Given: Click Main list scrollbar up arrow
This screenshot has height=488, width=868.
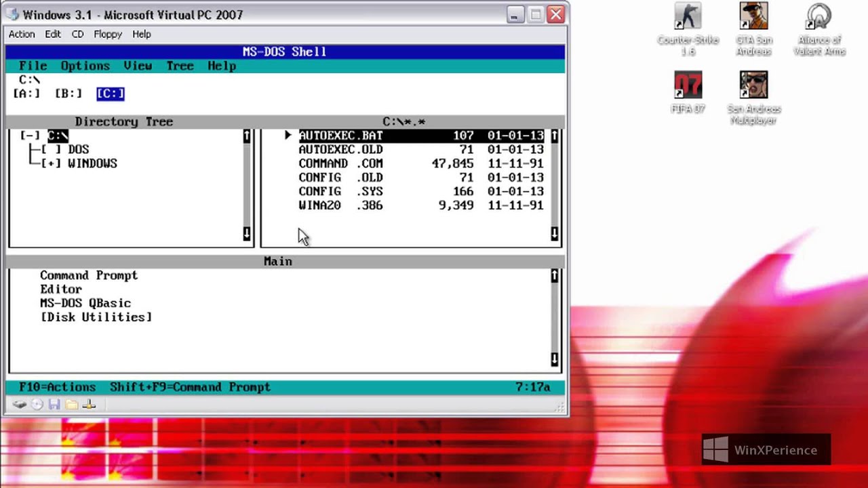Looking at the screenshot, I should pos(555,276).
